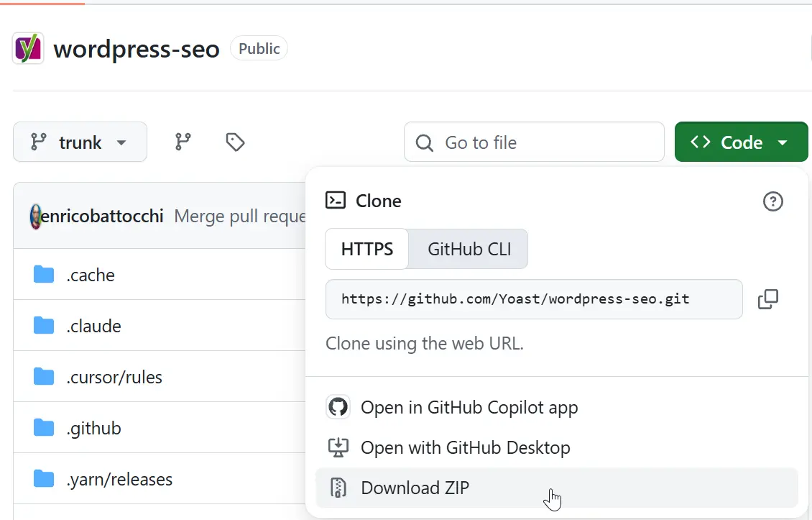Open the .github folder
The width and height of the screenshot is (812, 520).
click(x=93, y=428)
